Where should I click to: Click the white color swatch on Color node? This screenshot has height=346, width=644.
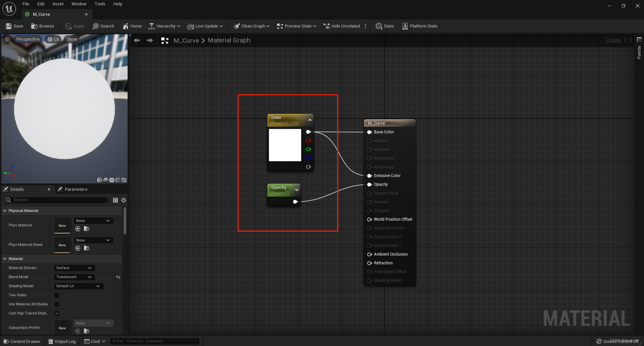285,145
